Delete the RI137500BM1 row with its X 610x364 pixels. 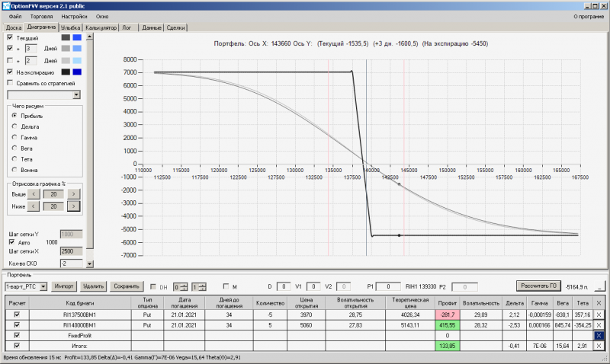click(x=599, y=315)
